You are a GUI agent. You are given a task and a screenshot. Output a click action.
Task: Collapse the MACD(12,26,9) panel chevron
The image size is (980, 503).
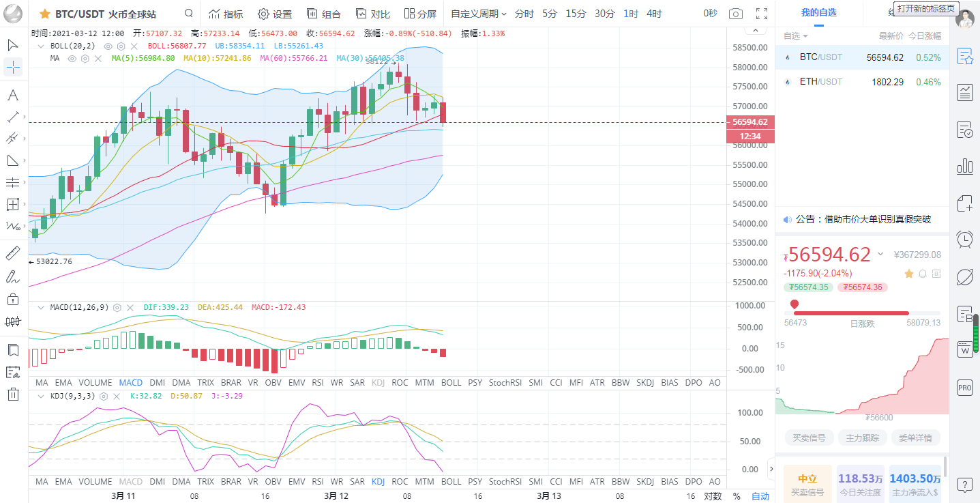coord(40,307)
